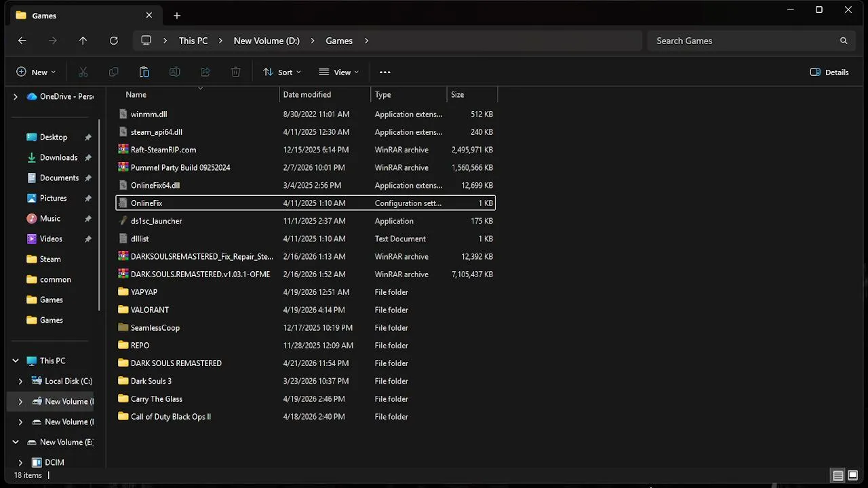868x488 pixels.
Task: Select Documents in navigation pane
Action: coord(59,178)
